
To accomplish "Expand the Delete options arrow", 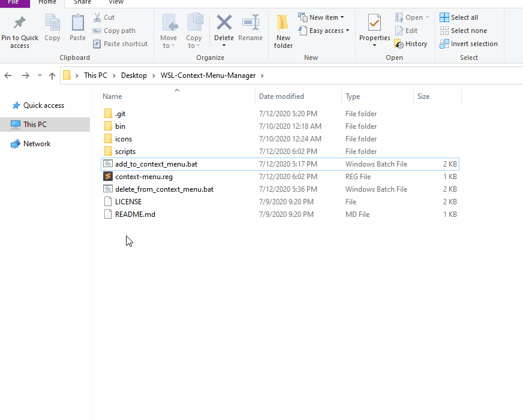I will pyautogui.click(x=224, y=46).
